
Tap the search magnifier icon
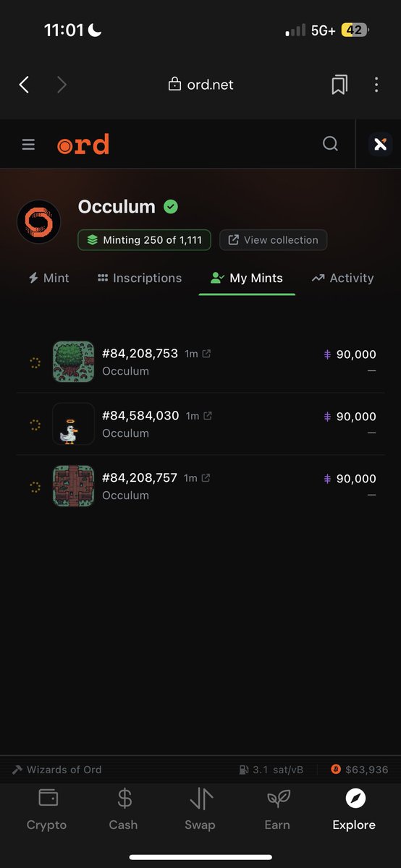point(330,144)
